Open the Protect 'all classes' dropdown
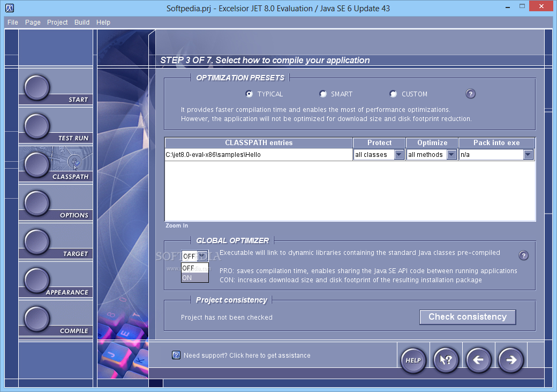557x392 pixels. [399, 154]
